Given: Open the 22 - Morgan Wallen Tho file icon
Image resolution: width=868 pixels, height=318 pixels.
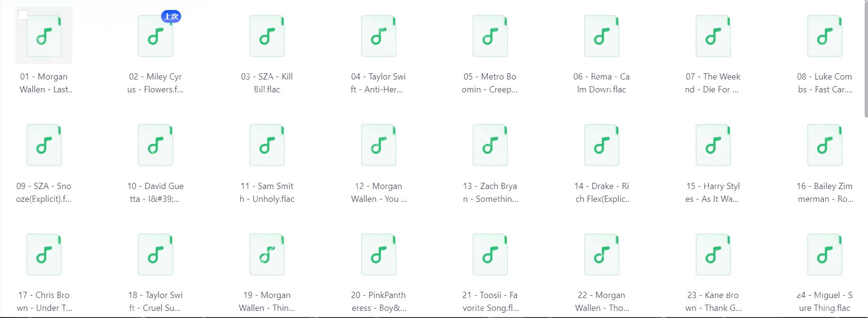Looking at the screenshot, I should click(602, 255).
